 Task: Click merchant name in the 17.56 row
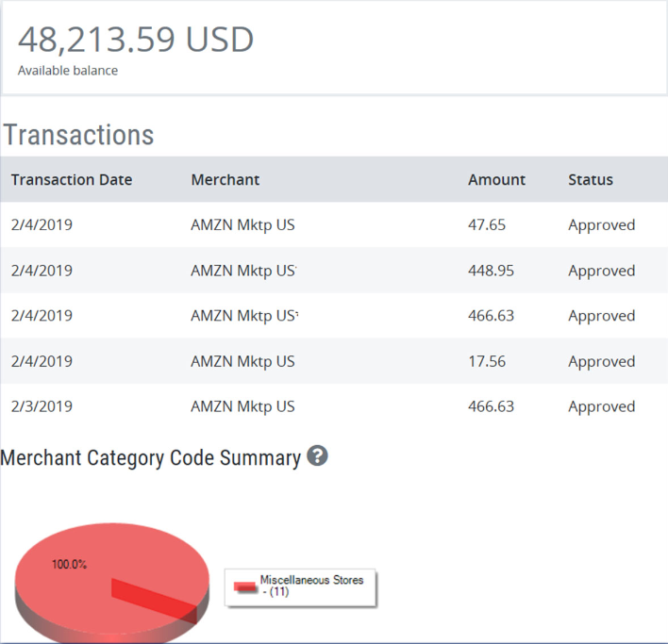click(242, 361)
